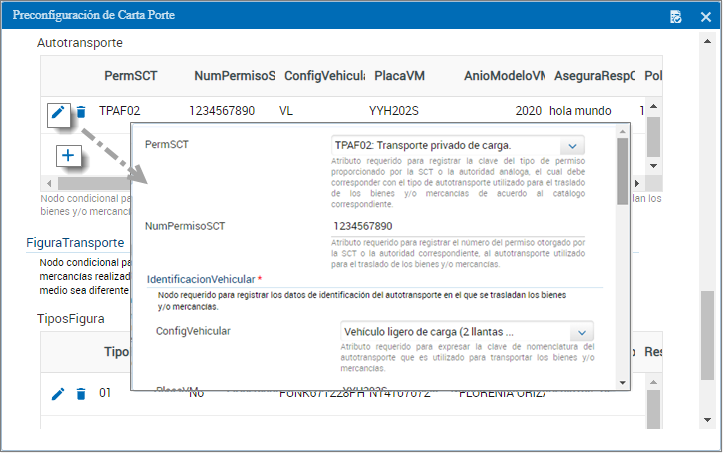Add a new Autotransporte row
Image resolution: width=724 pixels, height=454 pixels.
(x=68, y=156)
